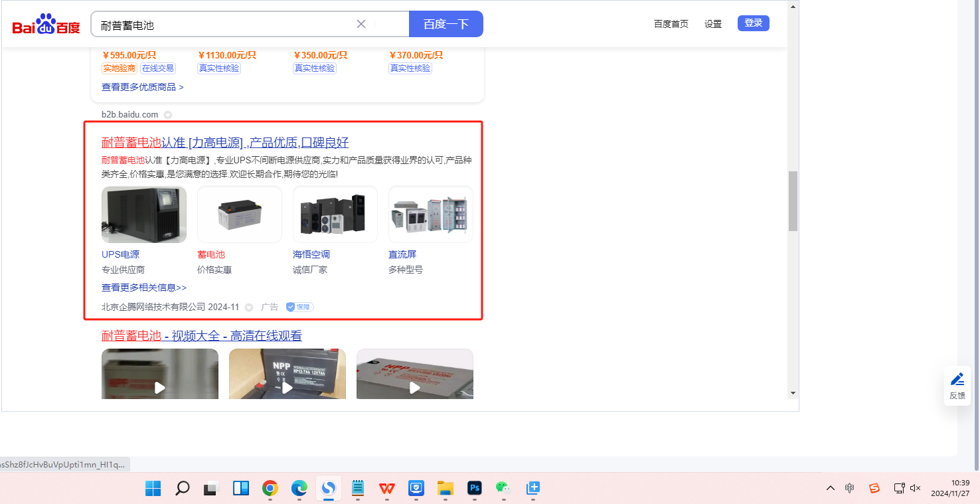This screenshot has width=980, height=504.
Task: Click the 直流屏 product image
Action: (x=431, y=214)
